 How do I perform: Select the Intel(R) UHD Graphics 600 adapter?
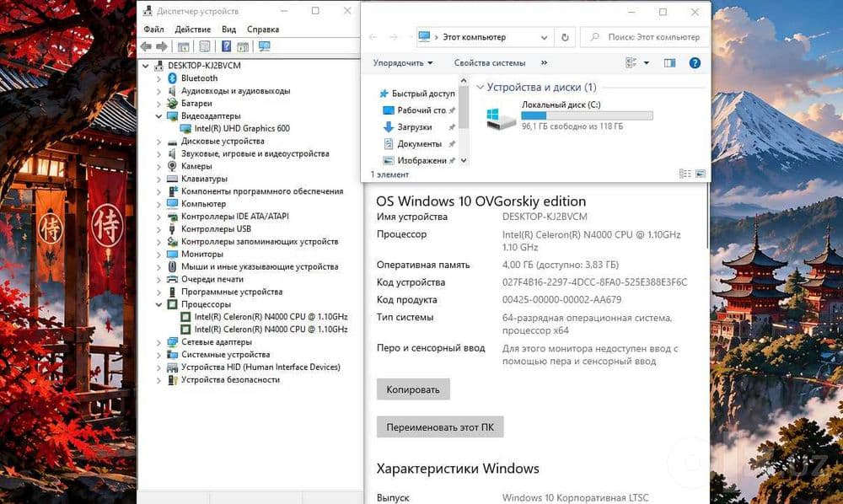pos(242,128)
